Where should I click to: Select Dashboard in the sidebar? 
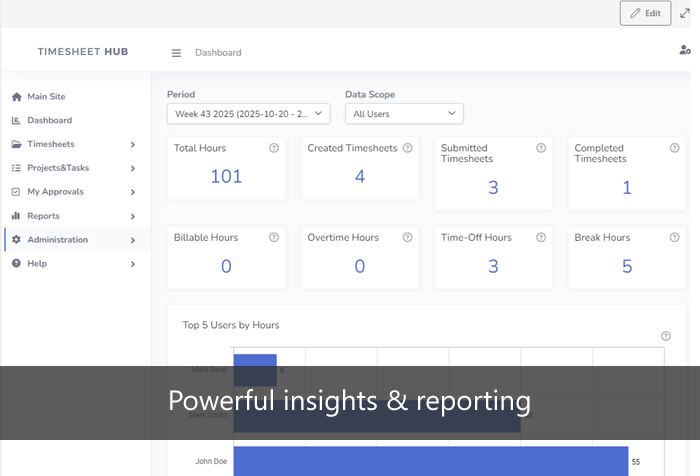click(49, 121)
